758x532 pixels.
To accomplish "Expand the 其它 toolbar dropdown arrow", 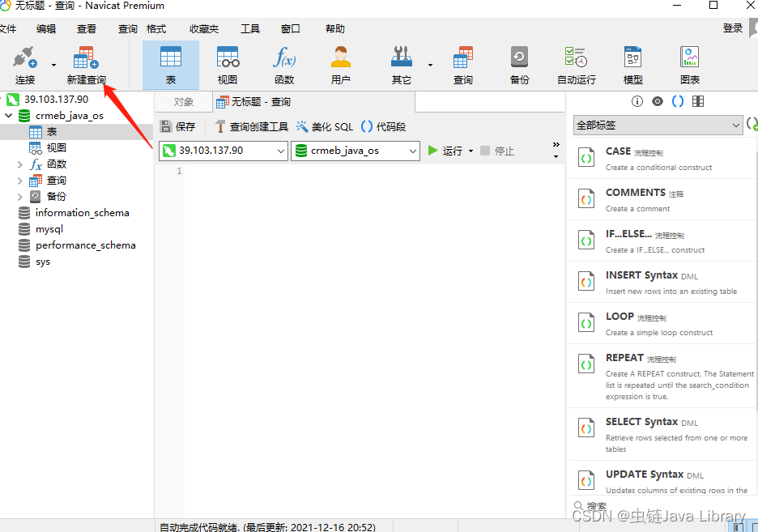I will pos(430,65).
